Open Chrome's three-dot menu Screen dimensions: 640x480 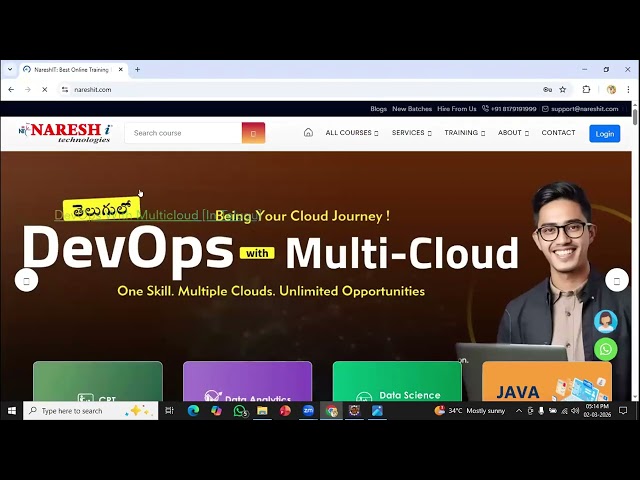point(628,89)
